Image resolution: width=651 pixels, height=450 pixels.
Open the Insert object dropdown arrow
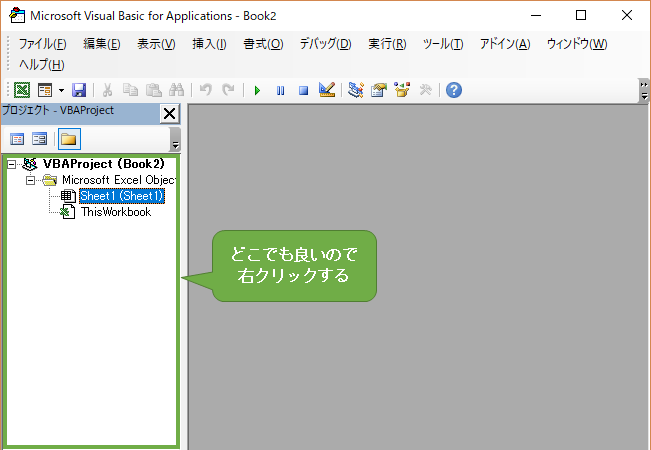[x=61, y=90]
